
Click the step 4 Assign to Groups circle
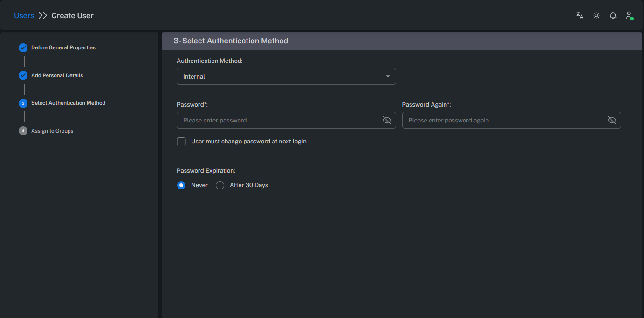point(23,131)
